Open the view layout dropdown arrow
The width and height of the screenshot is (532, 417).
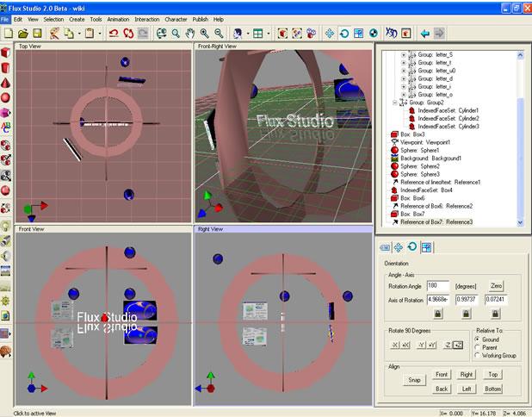(x=268, y=34)
